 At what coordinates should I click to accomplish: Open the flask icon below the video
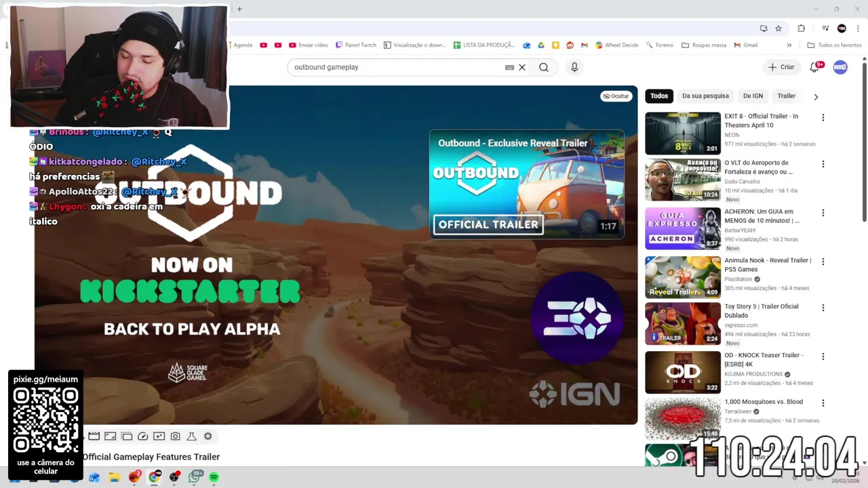tap(192, 436)
